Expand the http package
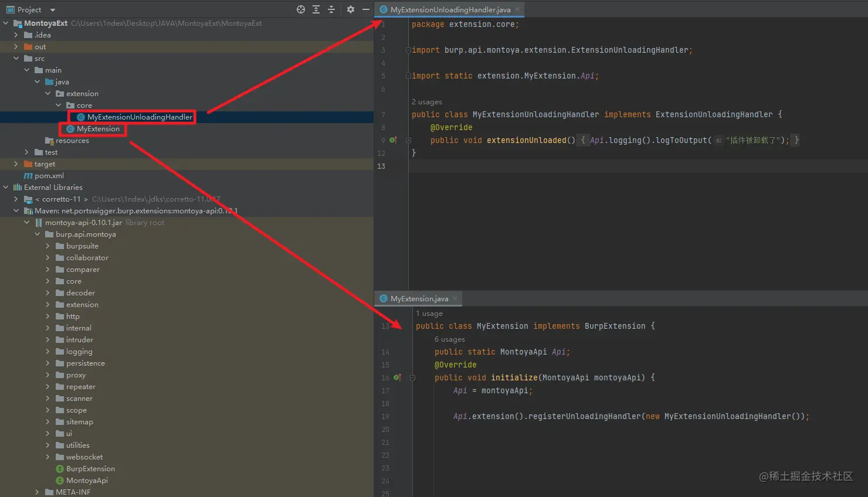The width and height of the screenshot is (868, 497). tap(48, 316)
